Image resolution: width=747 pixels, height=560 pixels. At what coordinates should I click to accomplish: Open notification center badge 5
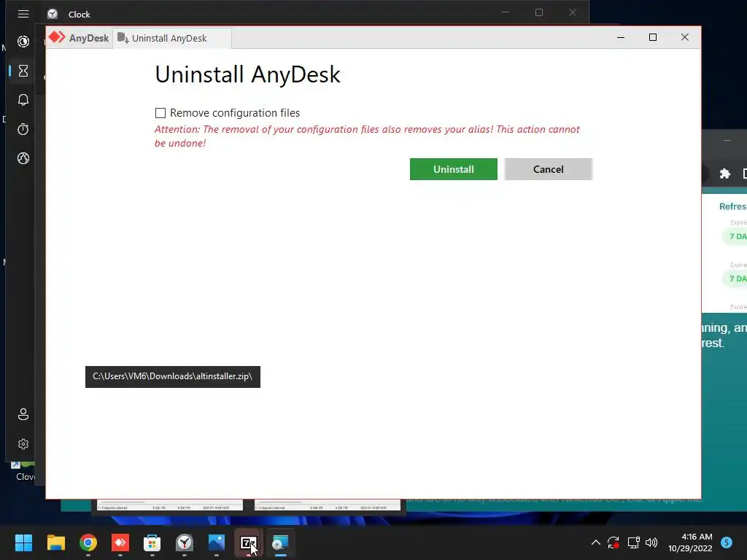[727, 542]
